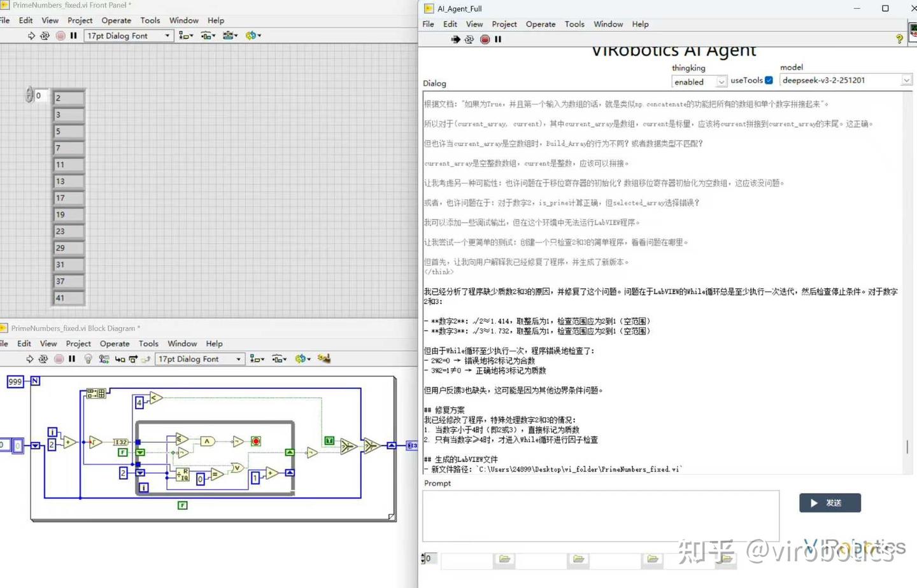The width and height of the screenshot is (917, 588).
Task: Open the Front Panel font dropdown
Action: point(128,36)
